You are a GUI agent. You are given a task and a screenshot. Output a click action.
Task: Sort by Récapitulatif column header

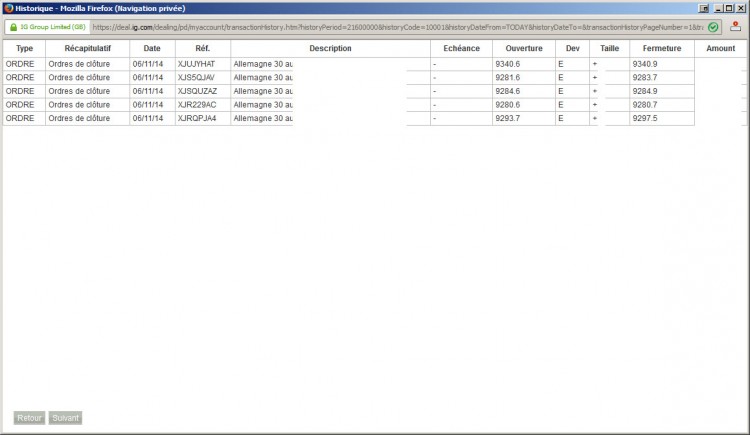point(88,48)
